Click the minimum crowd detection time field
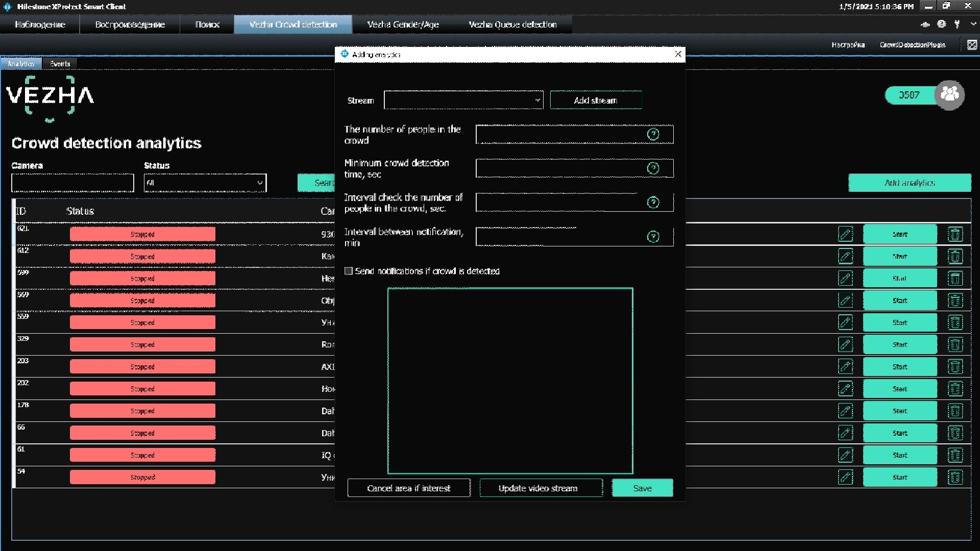Screen dimensions: 980x551 [x=574, y=168]
